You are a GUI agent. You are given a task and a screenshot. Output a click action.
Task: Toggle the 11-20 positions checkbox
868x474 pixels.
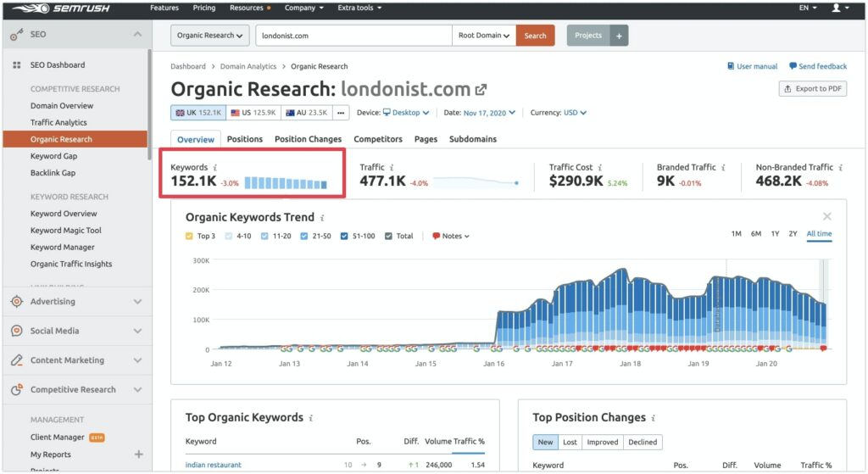point(264,236)
